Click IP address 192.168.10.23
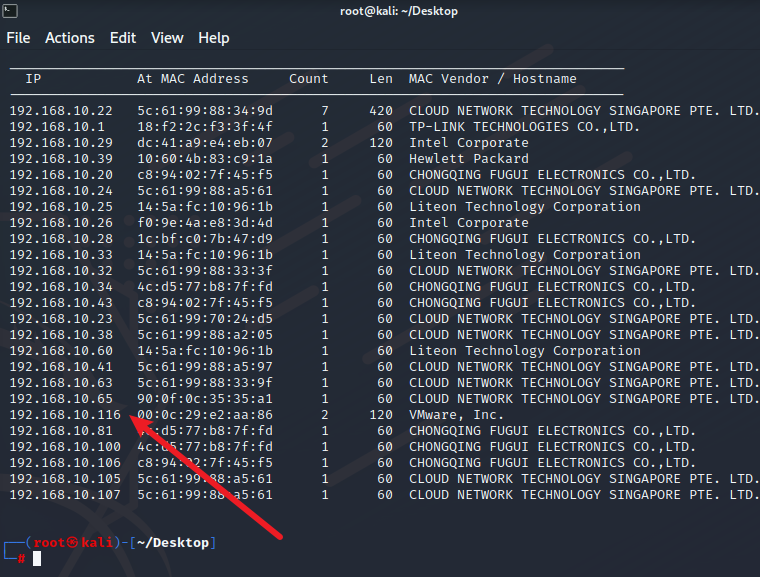Screen dimensions: 760x577 pos(61,319)
